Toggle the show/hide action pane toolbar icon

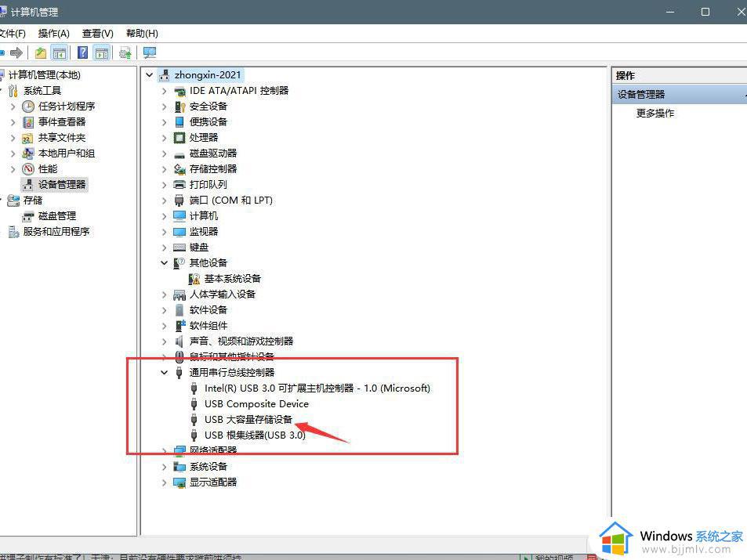[x=101, y=52]
